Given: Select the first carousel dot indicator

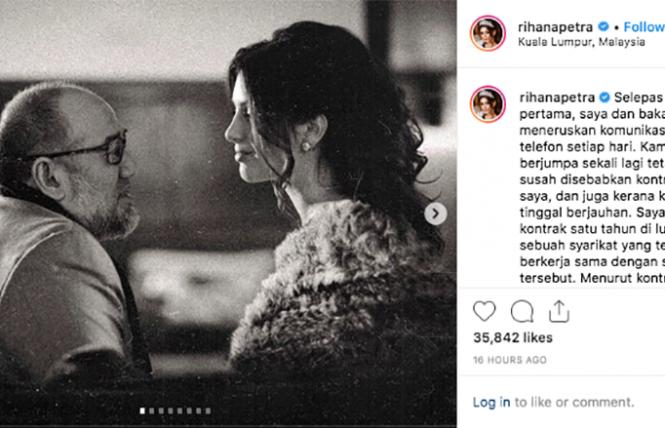Looking at the screenshot, I should (x=141, y=410).
